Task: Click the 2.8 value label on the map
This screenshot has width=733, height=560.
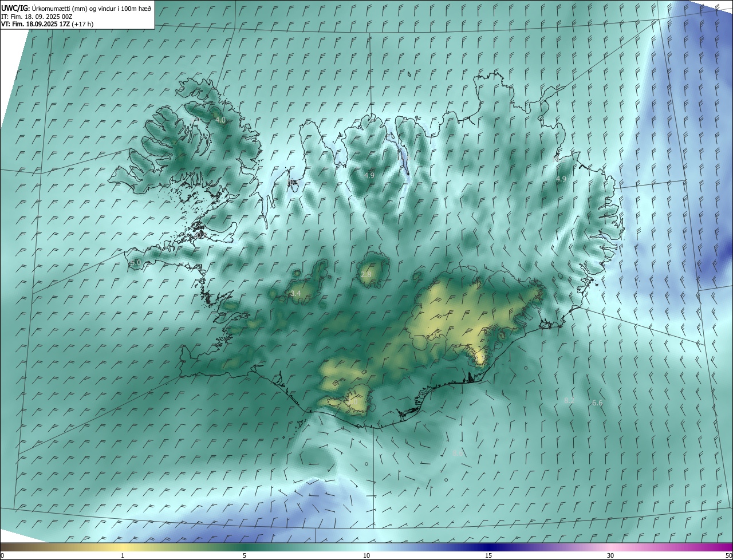Action: pos(366,275)
